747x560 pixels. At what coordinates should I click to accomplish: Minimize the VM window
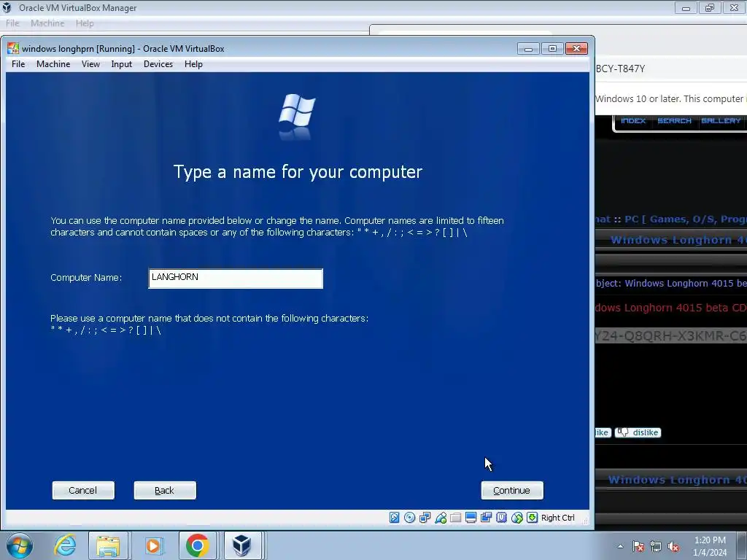pos(528,49)
